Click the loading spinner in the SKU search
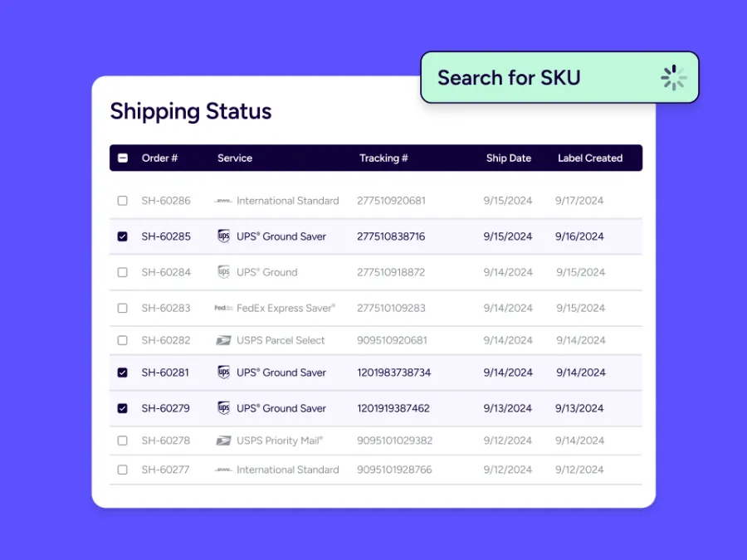 click(673, 78)
